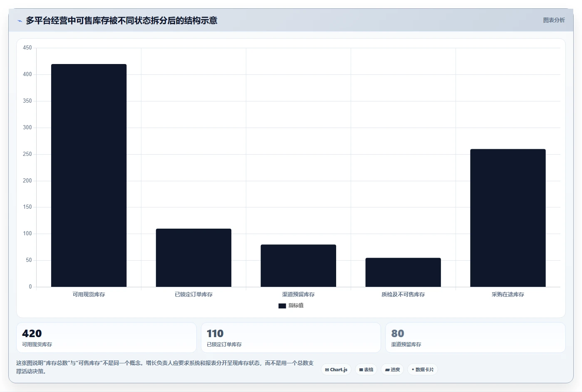Click the footer note starting 这张图说明

pos(165,367)
